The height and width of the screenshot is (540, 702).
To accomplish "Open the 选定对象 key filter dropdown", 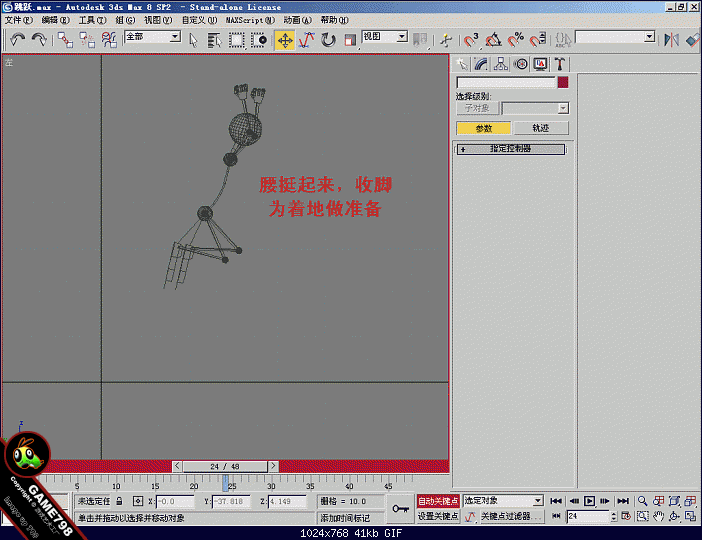I will [503, 501].
